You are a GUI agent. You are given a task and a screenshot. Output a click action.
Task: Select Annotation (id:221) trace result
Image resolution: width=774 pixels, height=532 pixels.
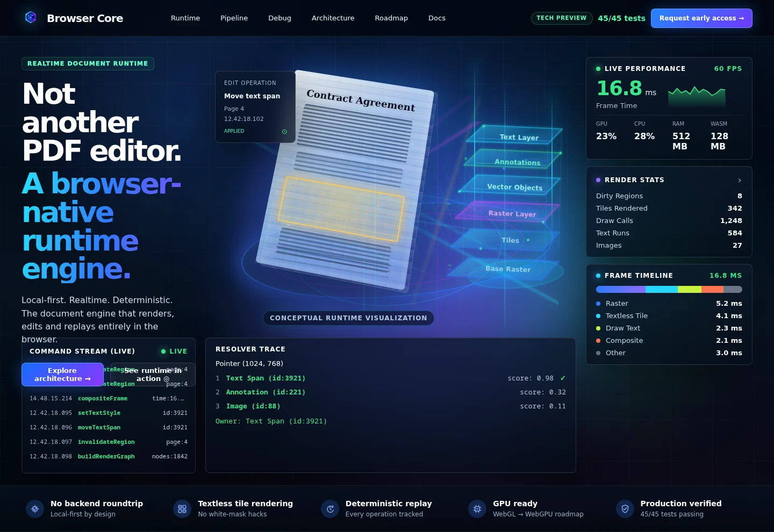391,392
